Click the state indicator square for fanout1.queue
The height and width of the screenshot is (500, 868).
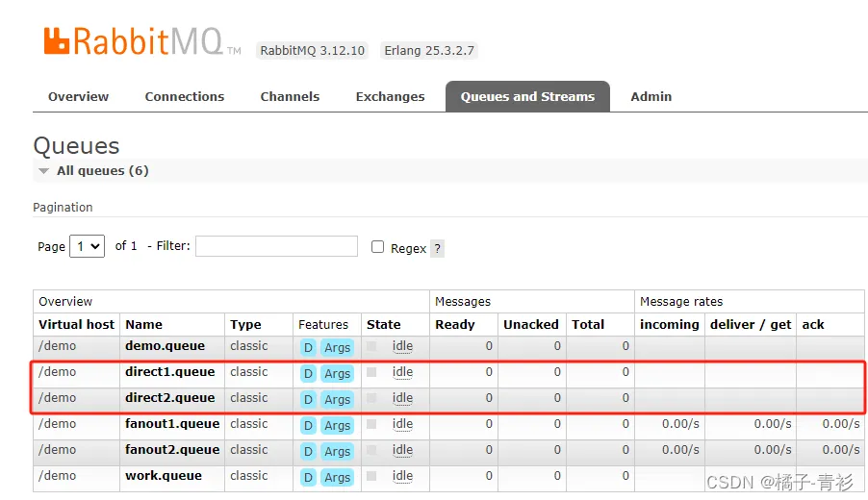point(371,424)
